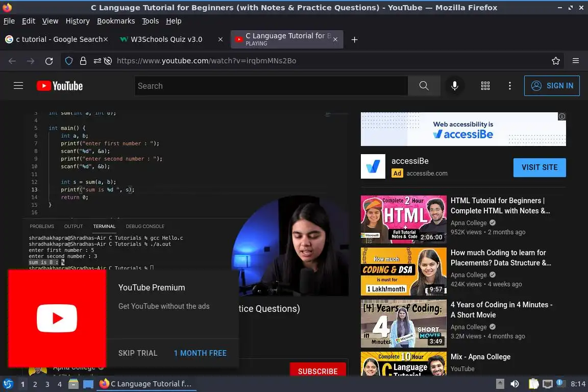The height and width of the screenshot is (392, 588).
Task: Open the clipboard tray icon
Action: coord(533,384)
